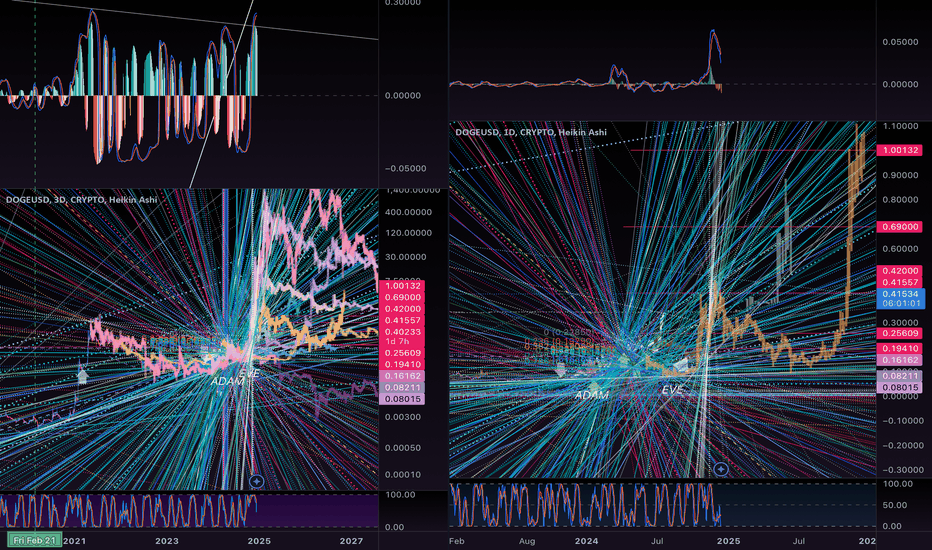Viewport: 932px width, 550px height.
Task: Click the 0.90000 value on 1D price scale
Action: pos(900,175)
